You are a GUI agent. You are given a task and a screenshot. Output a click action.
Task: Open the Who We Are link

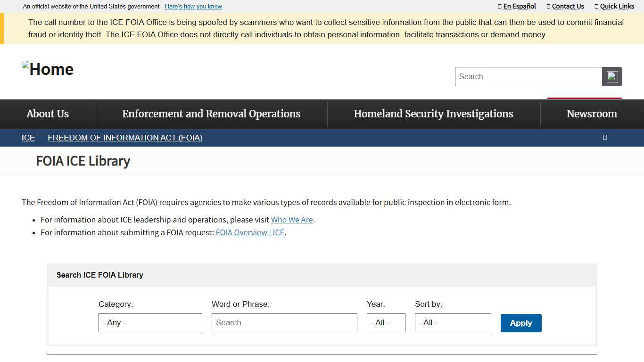(x=292, y=219)
